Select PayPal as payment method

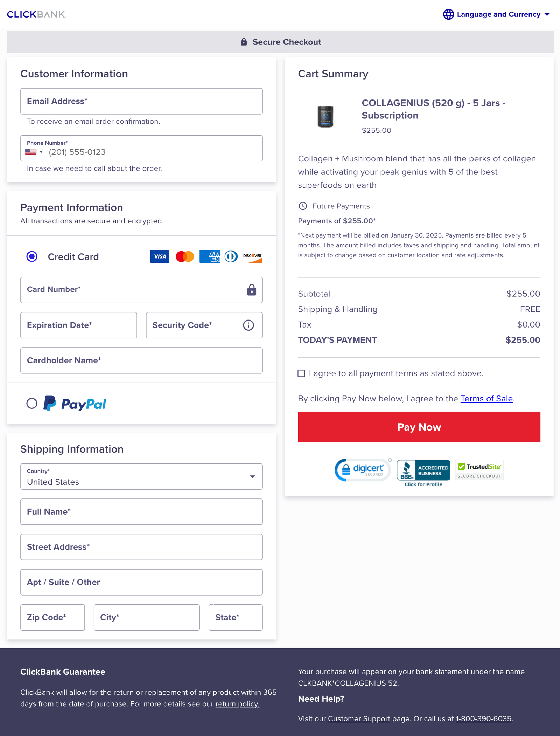coord(32,404)
